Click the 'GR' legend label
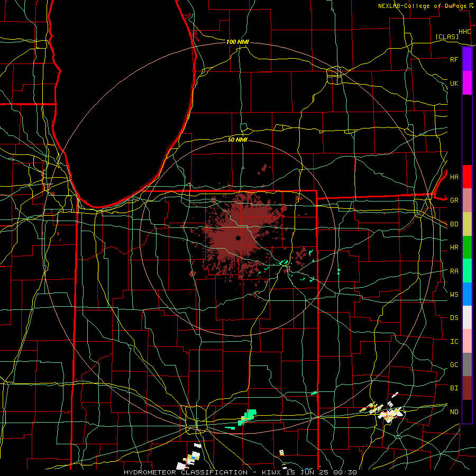This screenshot has height=476, width=476. tap(454, 200)
